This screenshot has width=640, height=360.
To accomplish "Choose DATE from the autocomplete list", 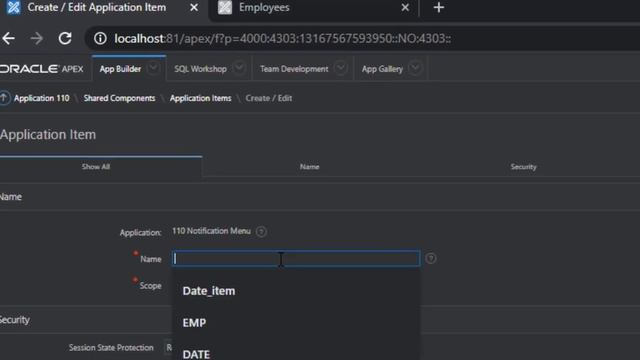I will [296, 354].
